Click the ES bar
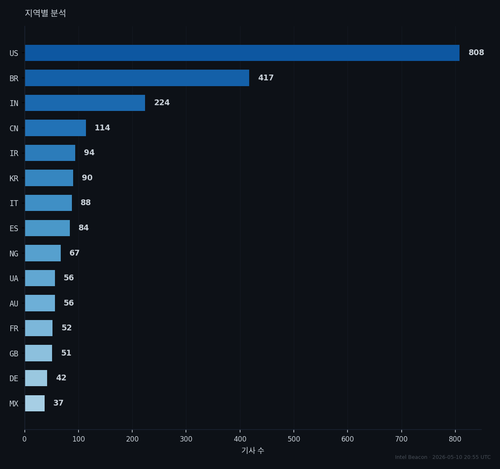The width and height of the screenshot is (500, 469). pyautogui.click(x=47, y=228)
